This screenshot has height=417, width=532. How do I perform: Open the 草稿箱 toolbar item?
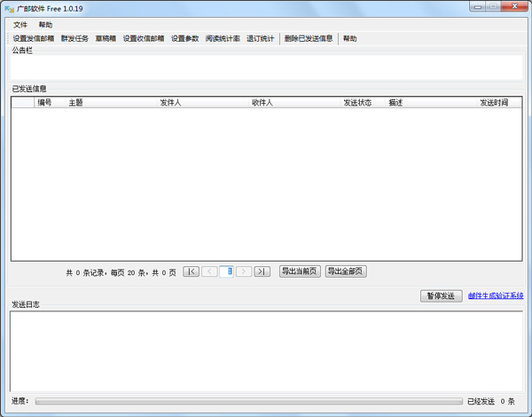106,38
